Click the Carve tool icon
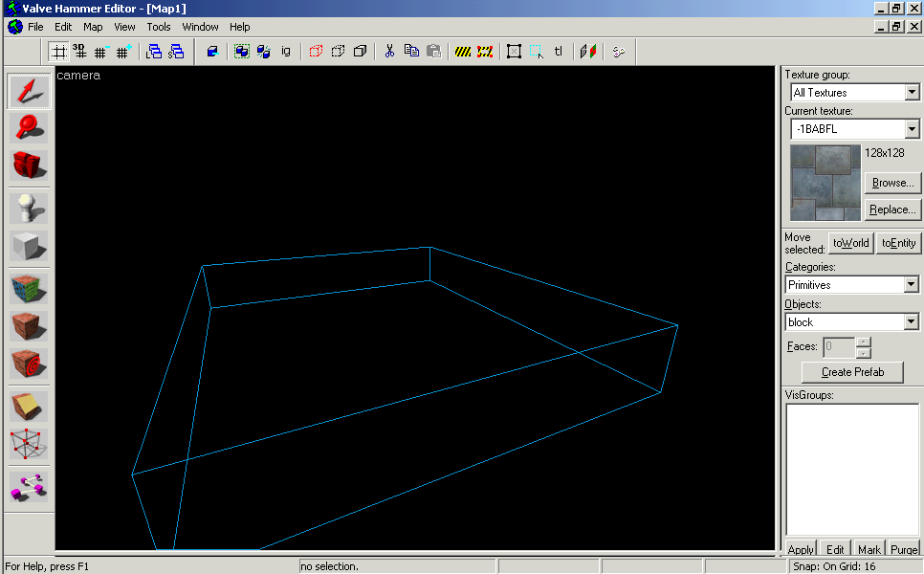924x574 pixels. [x=212, y=52]
